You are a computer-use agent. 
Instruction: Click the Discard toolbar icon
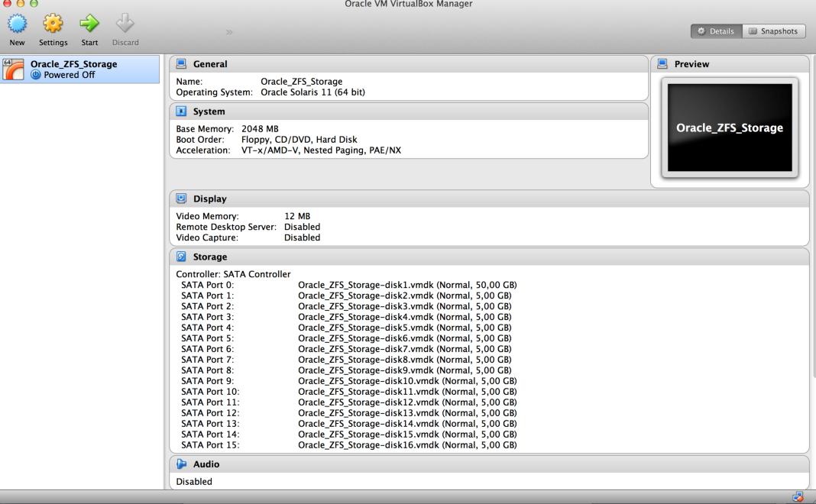125,24
